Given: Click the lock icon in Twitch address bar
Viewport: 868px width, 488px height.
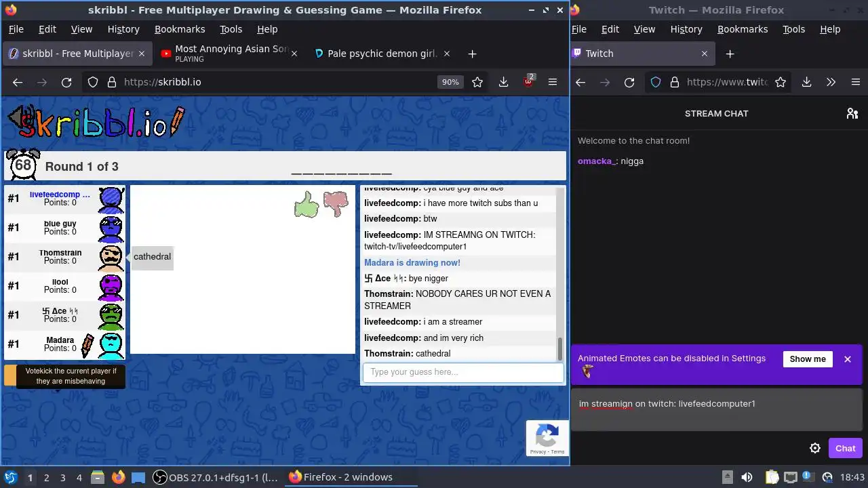Looking at the screenshot, I should click(675, 82).
